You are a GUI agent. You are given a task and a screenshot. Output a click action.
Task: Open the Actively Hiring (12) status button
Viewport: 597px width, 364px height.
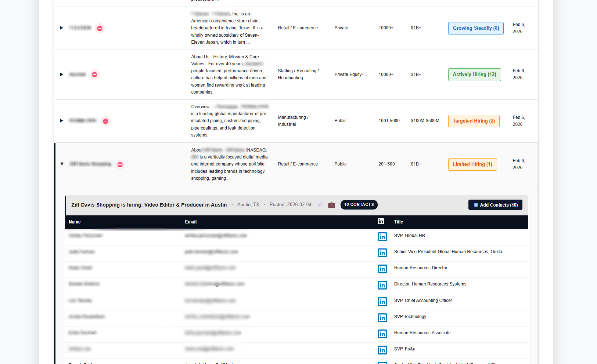pyautogui.click(x=474, y=74)
